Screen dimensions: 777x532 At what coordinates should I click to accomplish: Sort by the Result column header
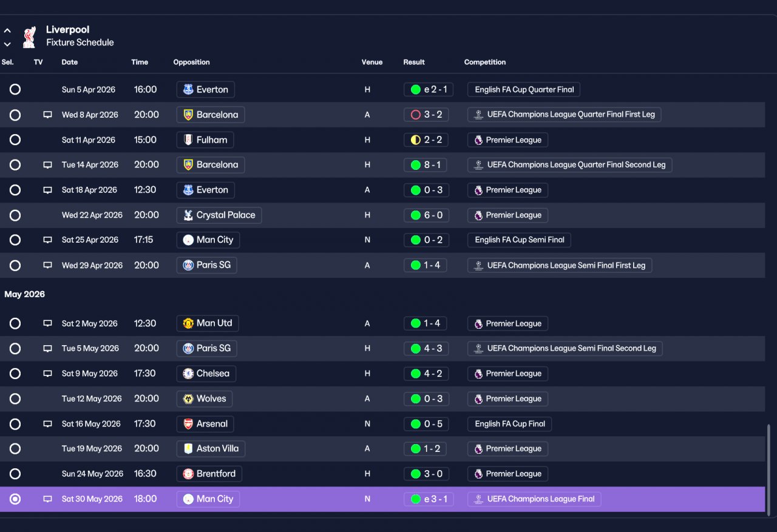[x=414, y=62]
